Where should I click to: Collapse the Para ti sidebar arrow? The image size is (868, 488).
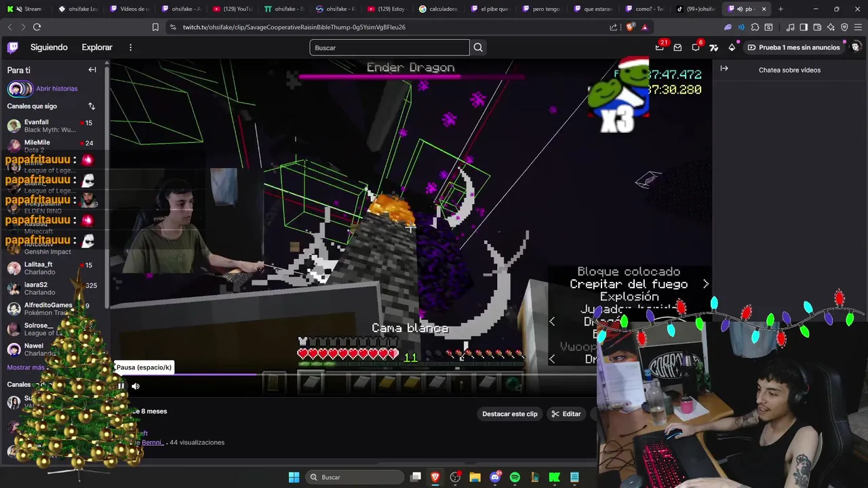92,70
